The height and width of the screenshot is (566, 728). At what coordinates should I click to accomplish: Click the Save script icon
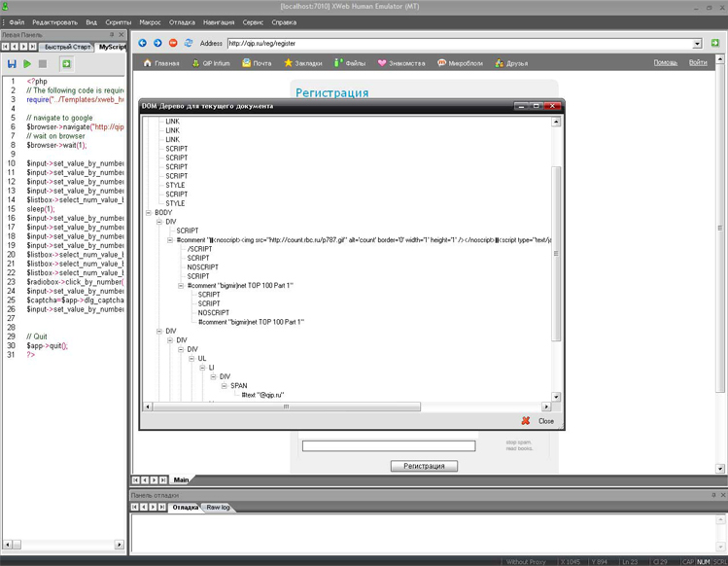(12, 64)
